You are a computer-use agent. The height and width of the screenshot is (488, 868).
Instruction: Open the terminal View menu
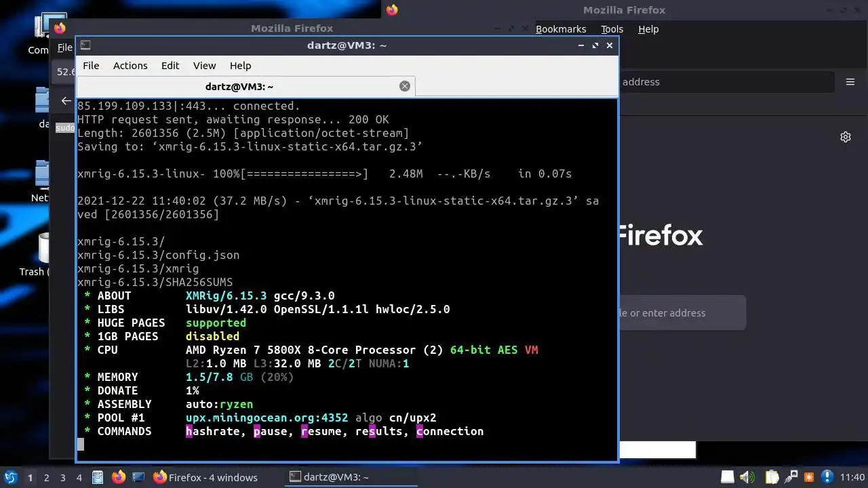click(x=204, y=66)
